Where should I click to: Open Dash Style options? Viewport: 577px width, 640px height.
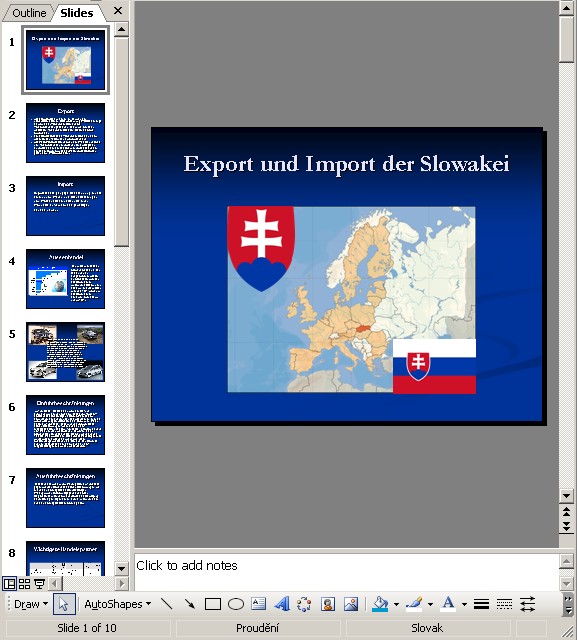[x=504, y=604]
